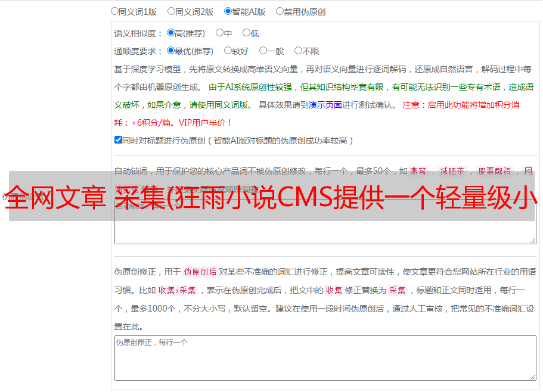Image resolution: width=543 pixels, height=392 pixels.
Task: Choose the 智能AI版 radio button
Action: pos(228,11)
